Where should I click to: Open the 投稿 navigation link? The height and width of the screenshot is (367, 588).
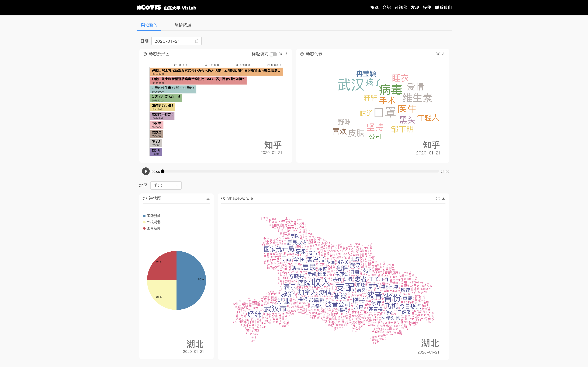point(427,8)
